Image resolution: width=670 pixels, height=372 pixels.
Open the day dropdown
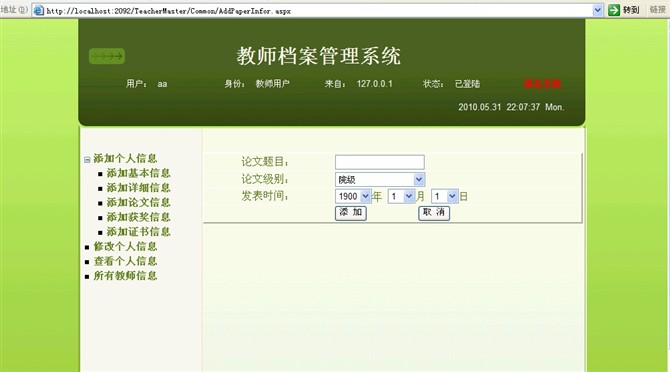(444, 196)
